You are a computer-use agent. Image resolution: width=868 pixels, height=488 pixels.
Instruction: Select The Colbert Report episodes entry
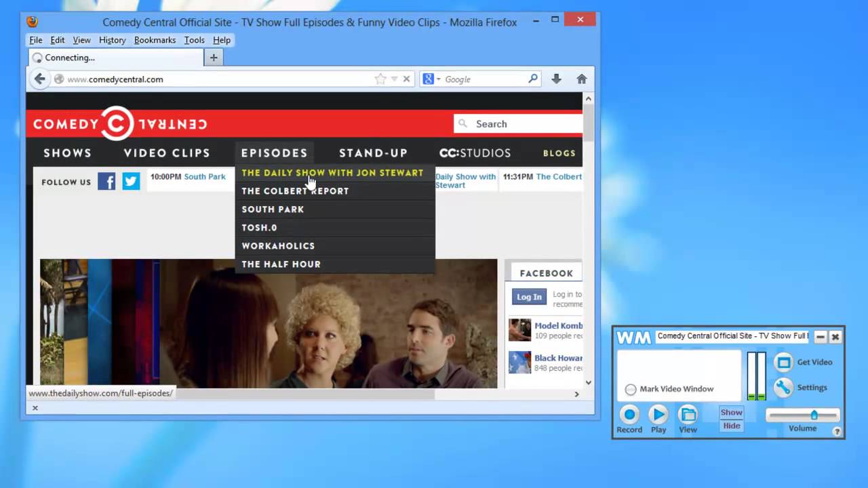click(335, 191)
